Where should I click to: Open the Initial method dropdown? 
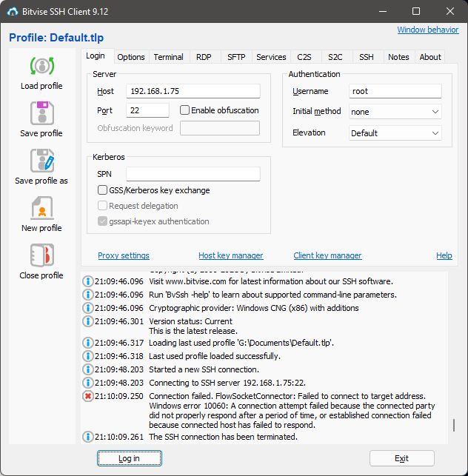(395, 112)
